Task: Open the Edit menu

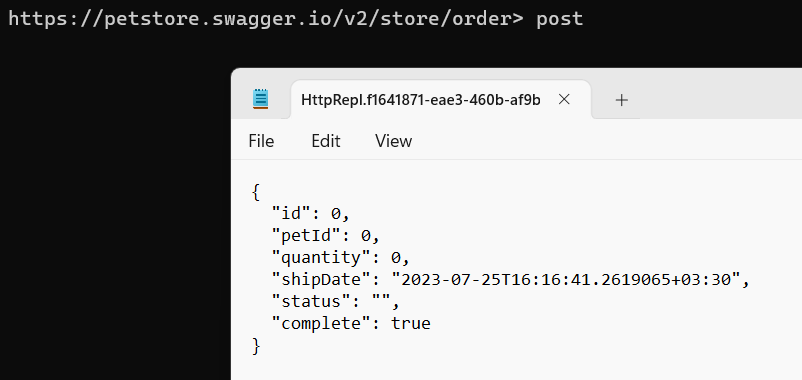Action: point(326,141)
